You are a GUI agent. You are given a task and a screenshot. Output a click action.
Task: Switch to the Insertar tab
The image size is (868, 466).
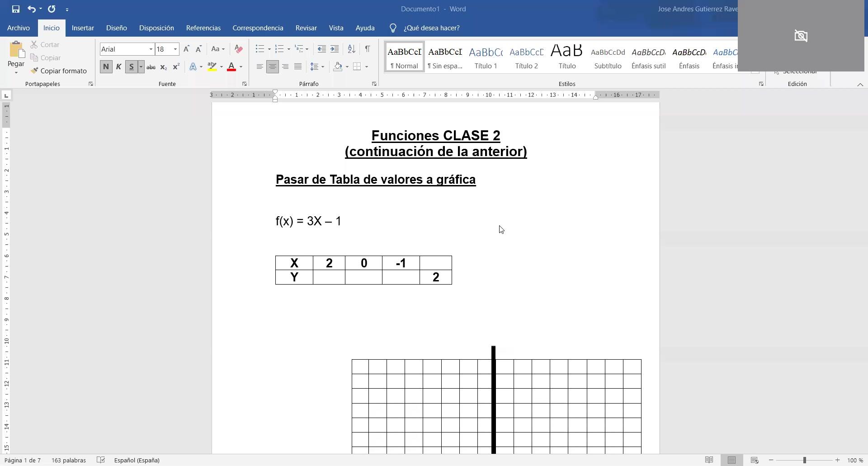pos(83,28)
